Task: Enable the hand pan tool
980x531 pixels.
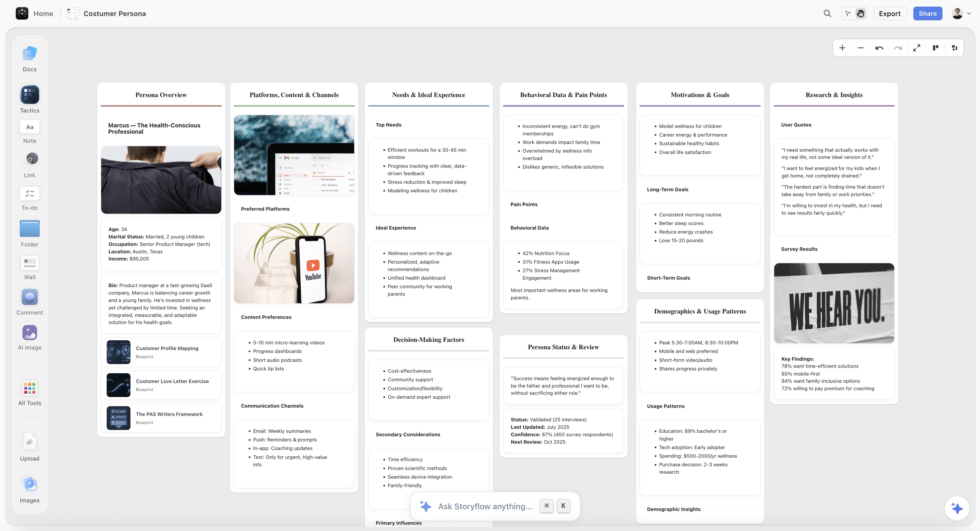Action: pos(861,13)
